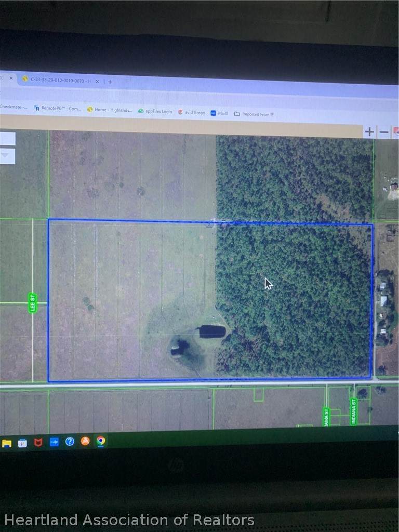Open the Home - Highlands bookmark
Screen dimensions: 399x532
click(110, 110)
